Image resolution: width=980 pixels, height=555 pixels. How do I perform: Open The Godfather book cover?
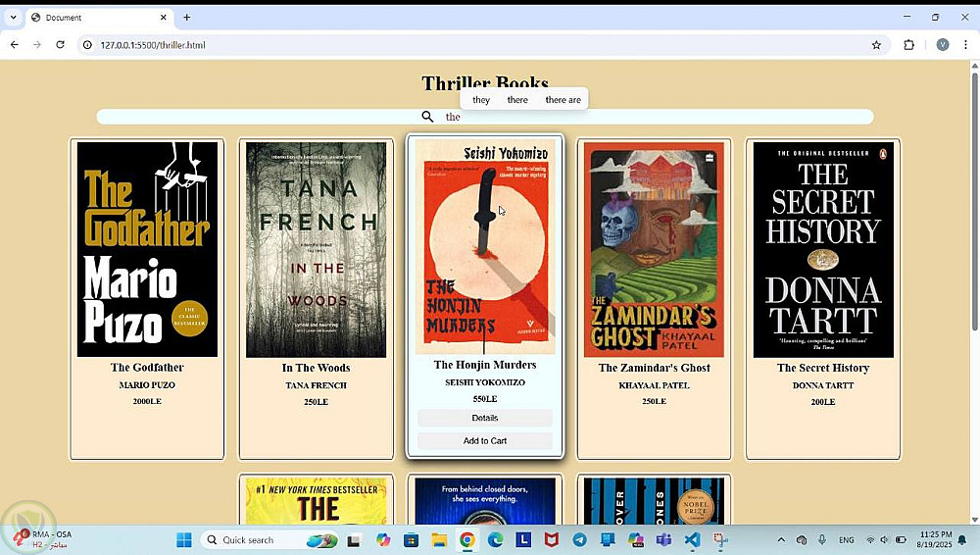[147, 250]
